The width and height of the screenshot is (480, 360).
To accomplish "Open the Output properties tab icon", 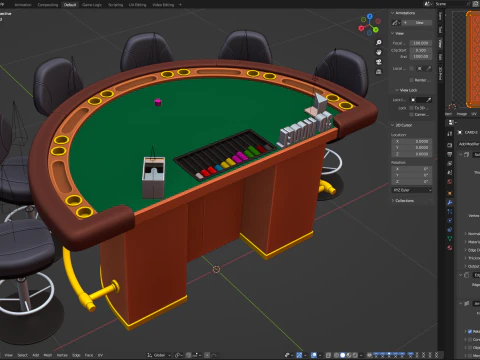I will pos(450,154).
